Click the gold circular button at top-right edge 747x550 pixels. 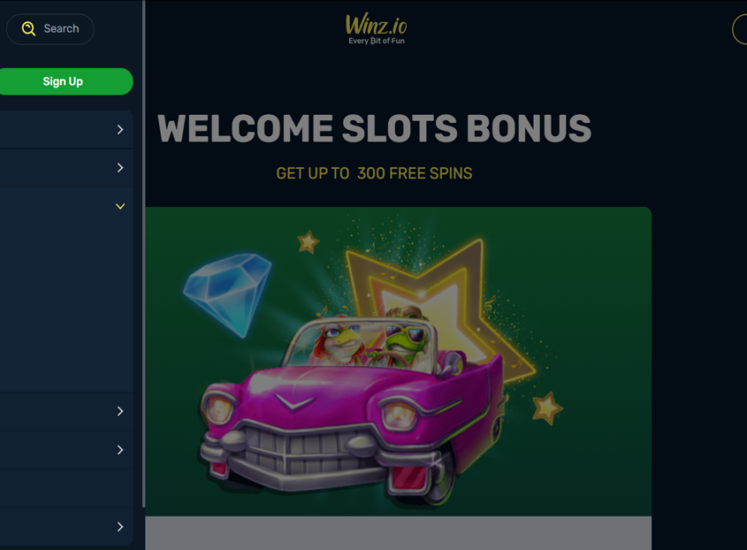[739, 30]
